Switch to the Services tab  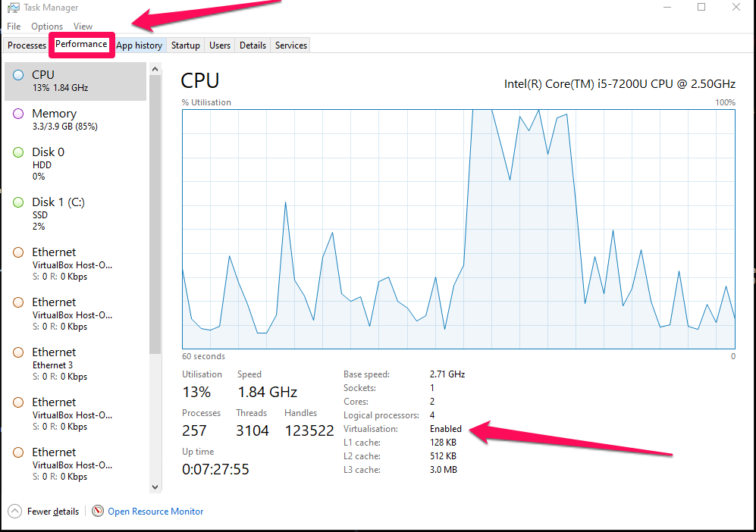click(x=290, y=45)
